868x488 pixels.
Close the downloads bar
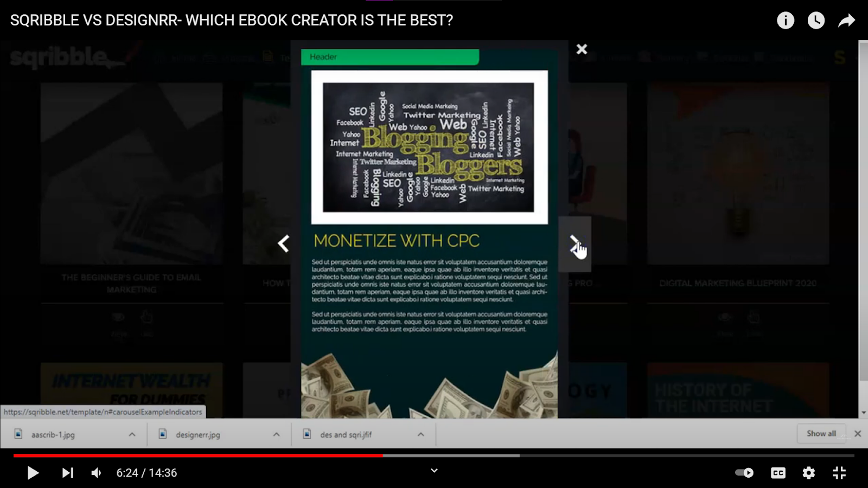[858, 434]
